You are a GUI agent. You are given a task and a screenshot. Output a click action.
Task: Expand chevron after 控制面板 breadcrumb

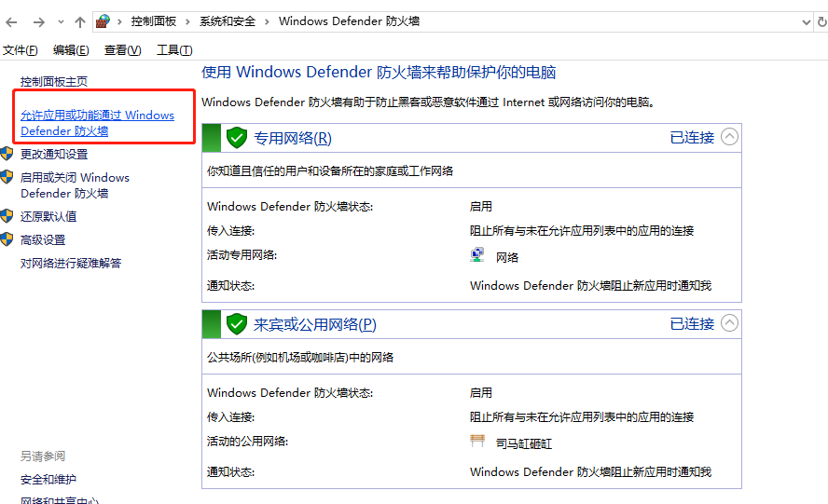[187, 21]
